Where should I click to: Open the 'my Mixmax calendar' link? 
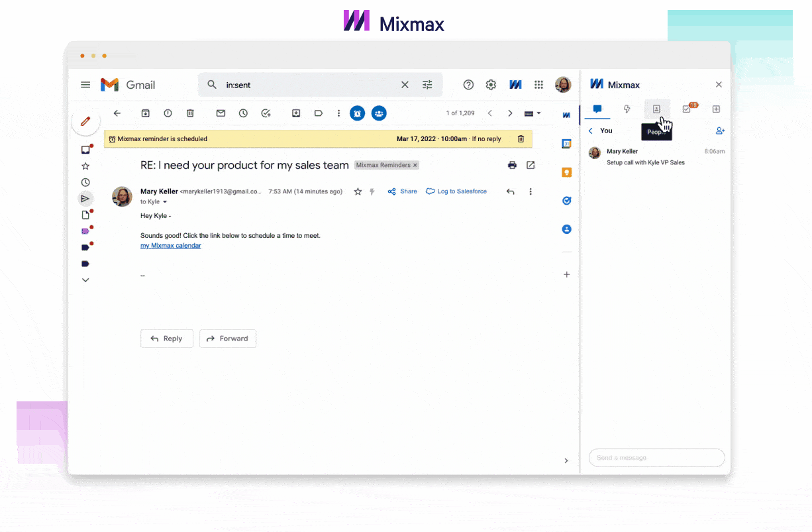pos(171,246)
